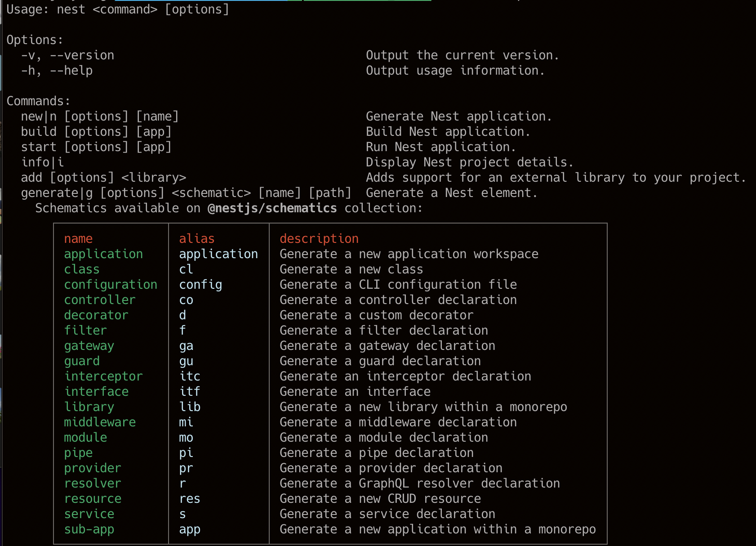Click the 'interface' schematic name
756x546 pixels.
96,392
